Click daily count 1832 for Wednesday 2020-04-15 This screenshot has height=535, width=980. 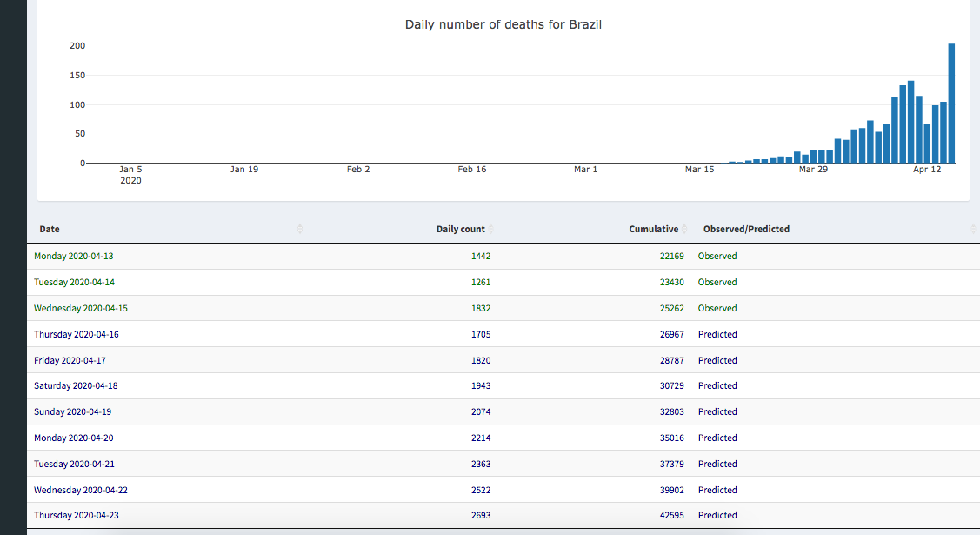click(x=480, y=308)
